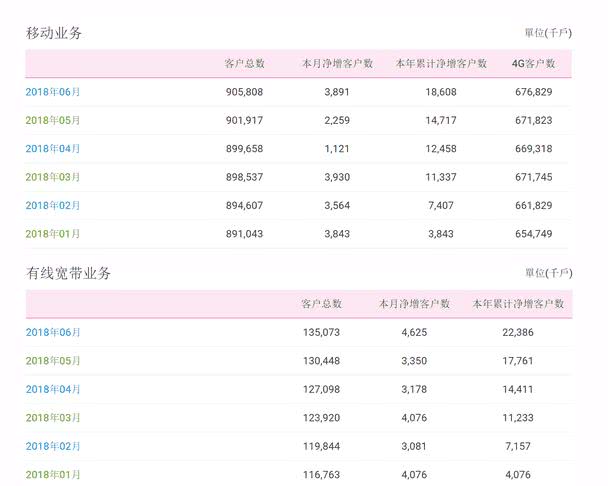Click the 905,808 customer total cell

point(244,92)
